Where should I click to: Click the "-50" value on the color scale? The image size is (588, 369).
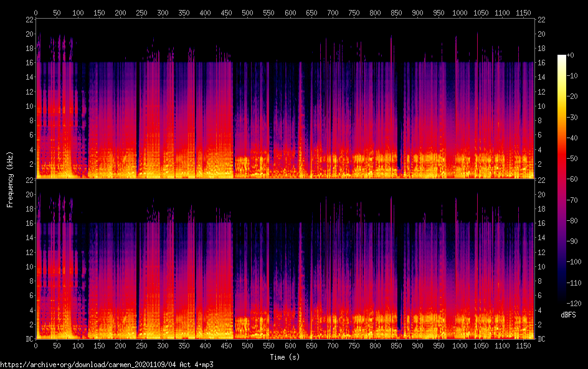tap(572, 159)
